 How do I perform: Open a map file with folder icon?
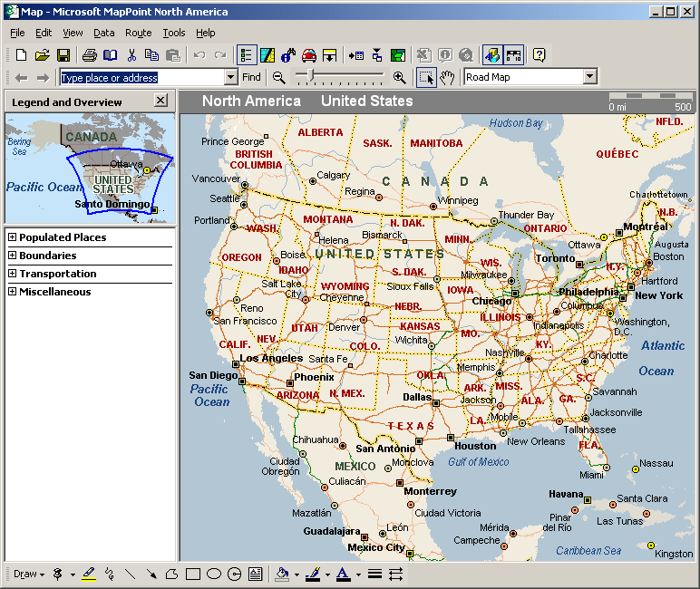click(x=42, y=55)
